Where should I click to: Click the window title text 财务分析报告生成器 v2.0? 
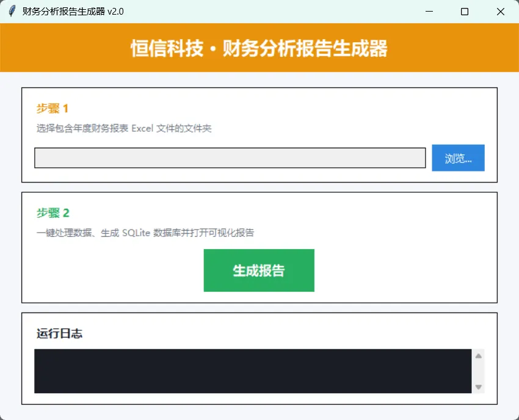(73, 12)
